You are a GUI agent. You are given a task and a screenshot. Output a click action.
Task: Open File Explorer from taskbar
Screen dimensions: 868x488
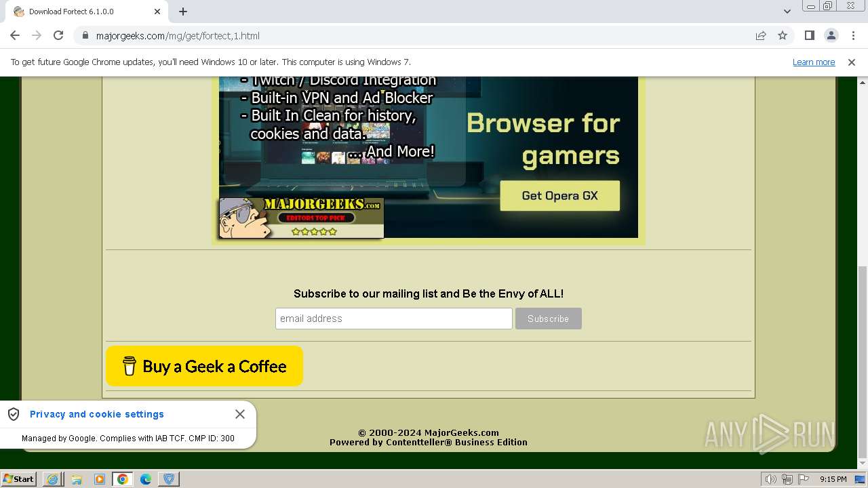click(x=76, y=479)
